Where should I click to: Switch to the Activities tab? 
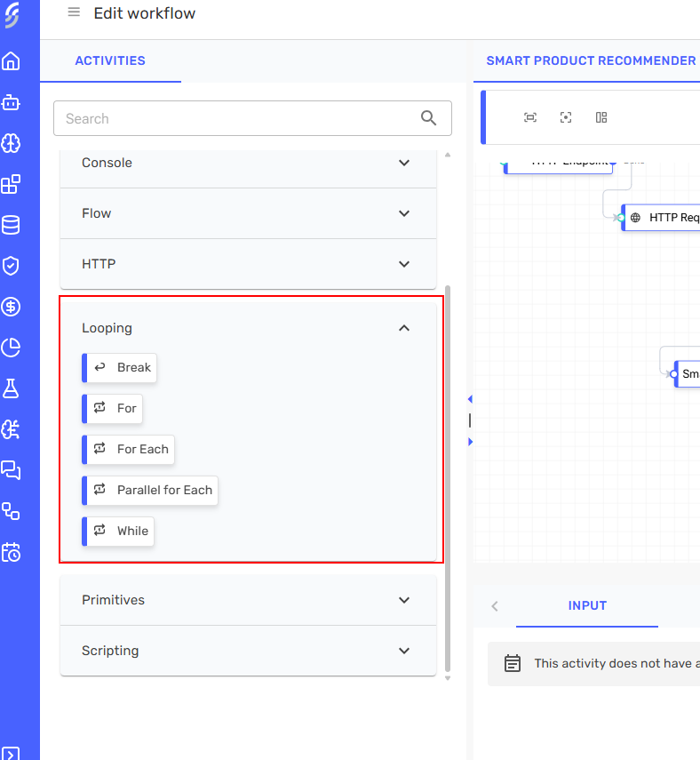[x=110, y=60]
